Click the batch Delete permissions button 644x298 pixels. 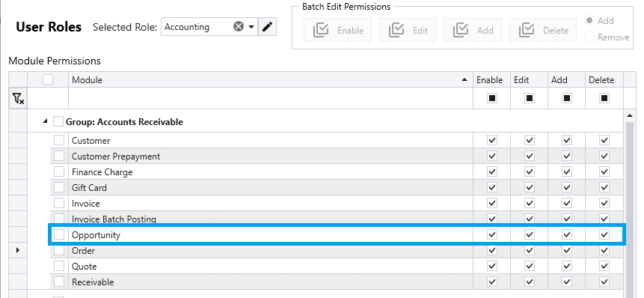coord(543,30)
